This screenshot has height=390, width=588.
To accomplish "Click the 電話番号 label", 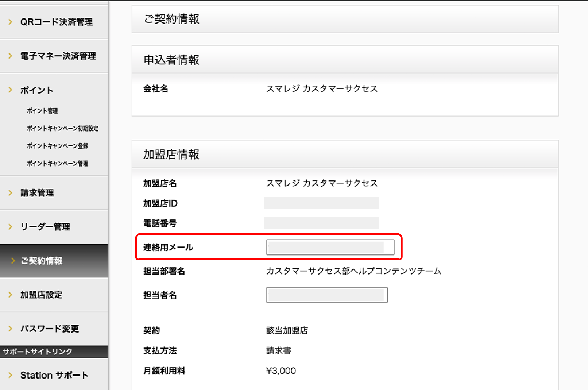I will (x=160, y=223).
